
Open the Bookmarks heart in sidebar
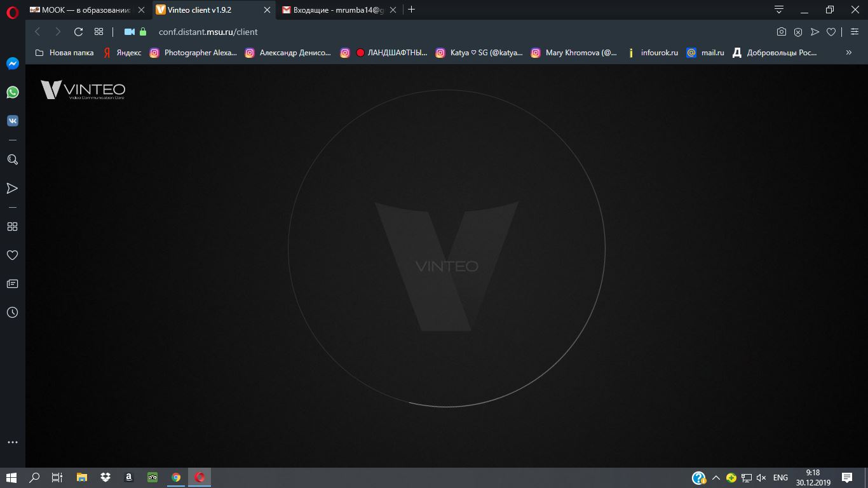point(12,255)
